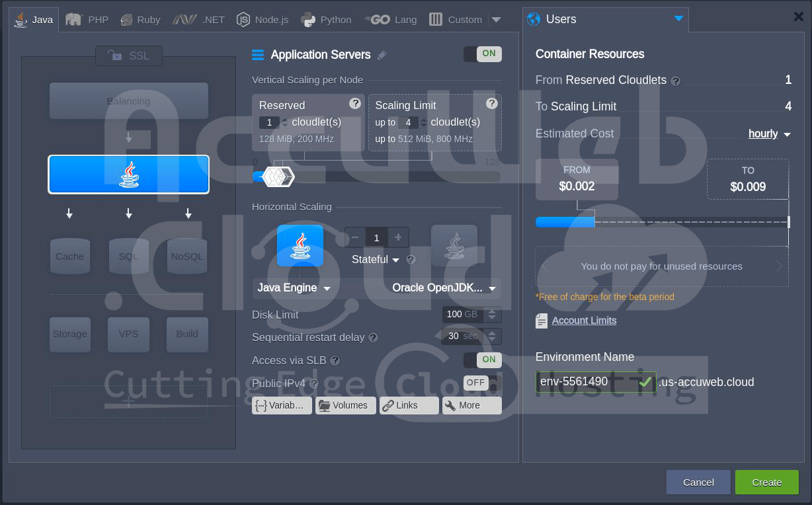The image size is (812, 505).
Task: Adjust restart delay spinner arrows
Action: [492, 336]
